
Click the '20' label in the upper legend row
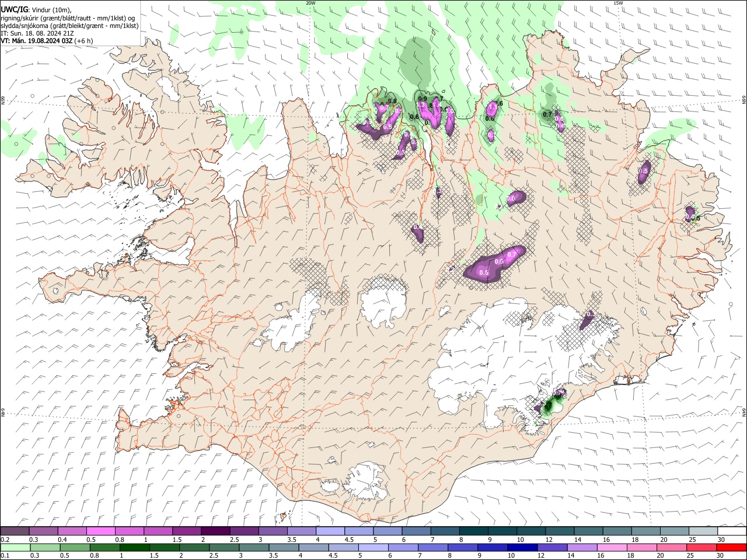[x=664, y=540]
